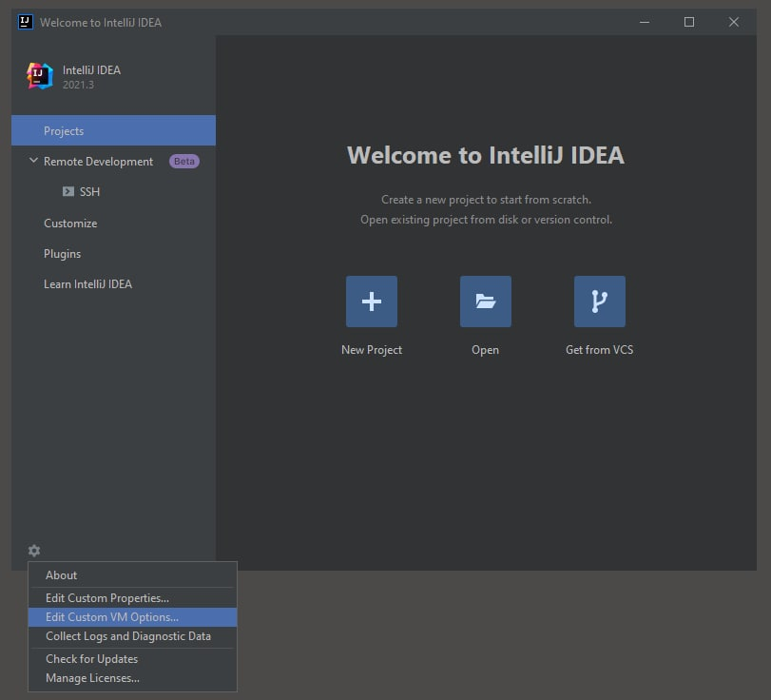This screenshot has height=700, width=771.
Task: Click the Beta badge next to Remote Development
Action: pyautogui.click(x=184, y=162)
